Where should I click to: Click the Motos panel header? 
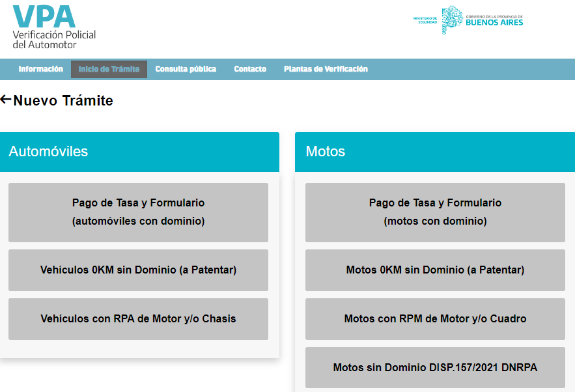coord(435,152)
